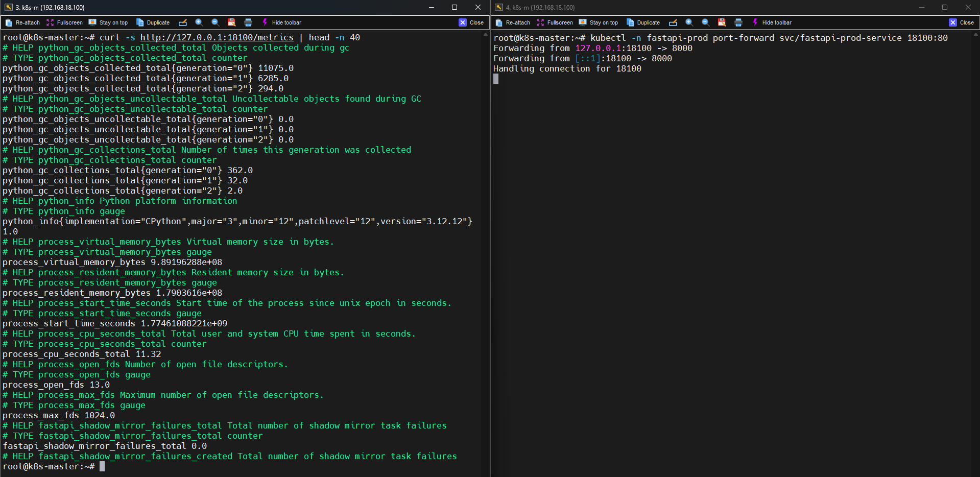Viewport: 980px width, 477px height.
Task: Duplicate the right k8s-m session
Action: pyautogui.click(x=643, y=22)
